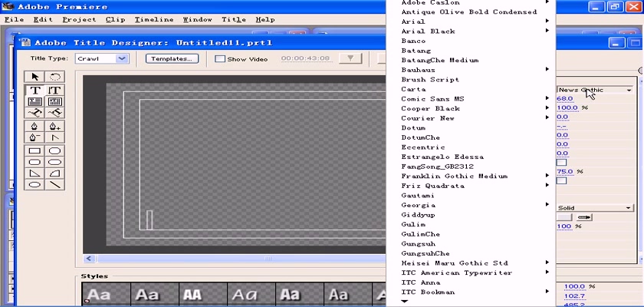The width and height of the screenshot is (644, 307).
Task: Select the Arc shape tool
Action: 54,173
